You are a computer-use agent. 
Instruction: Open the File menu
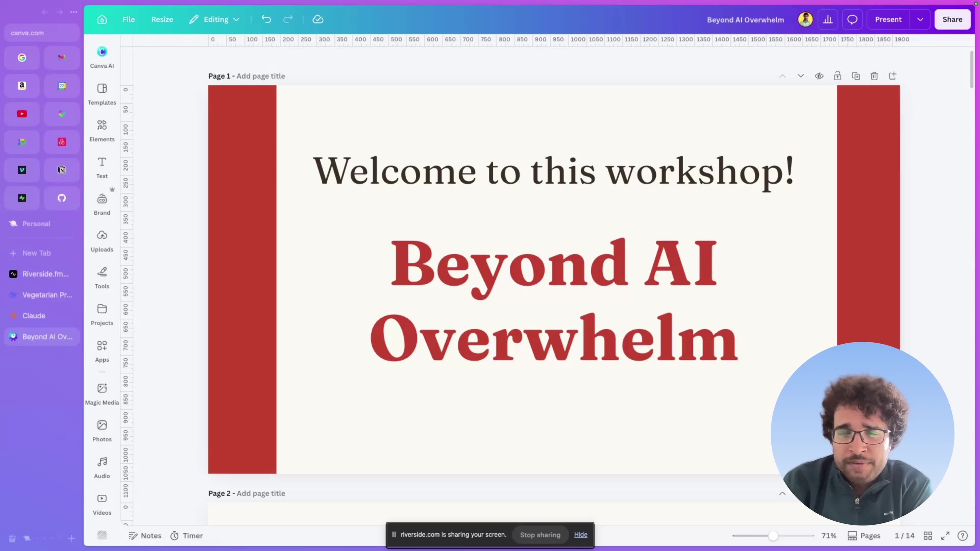(x=129, y=19)
